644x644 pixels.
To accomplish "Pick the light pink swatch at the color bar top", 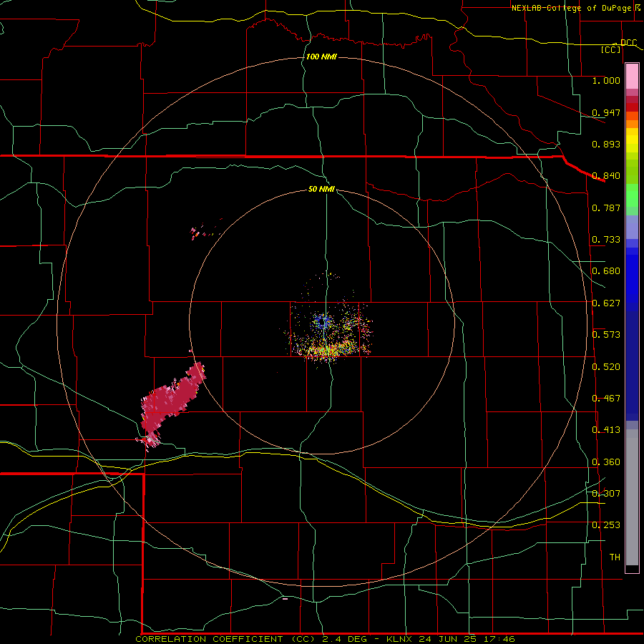I will (x=632, y=76).
